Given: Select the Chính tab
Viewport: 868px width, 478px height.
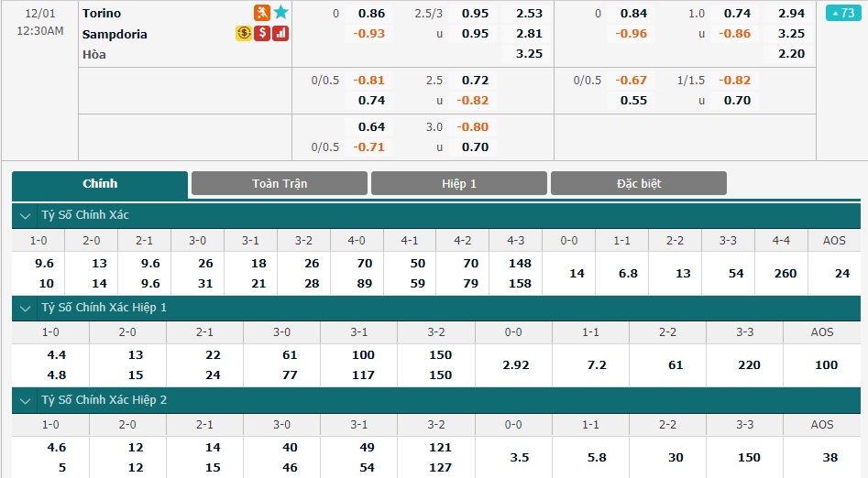Looking at the screenshot, I should coord(100,184).
